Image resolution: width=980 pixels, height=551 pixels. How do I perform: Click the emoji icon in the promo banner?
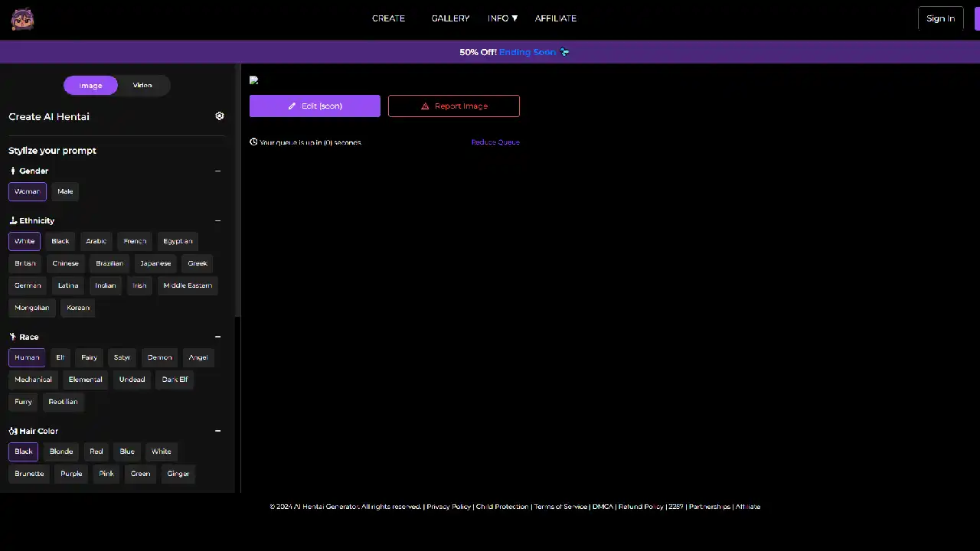564,52
